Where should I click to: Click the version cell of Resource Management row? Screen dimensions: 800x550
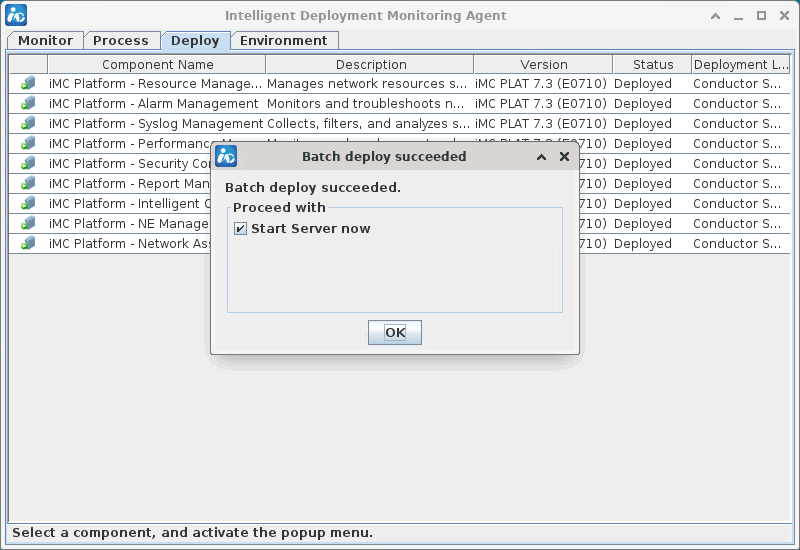[541, 84]
